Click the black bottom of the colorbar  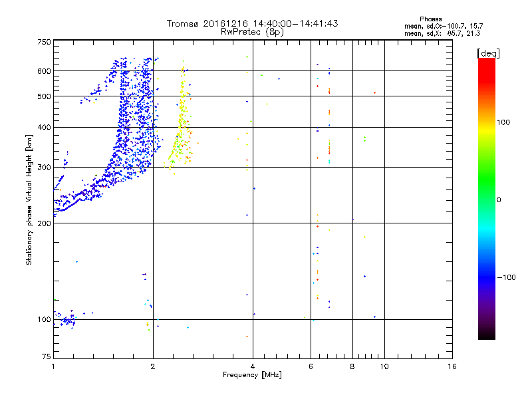click(487, 334)
